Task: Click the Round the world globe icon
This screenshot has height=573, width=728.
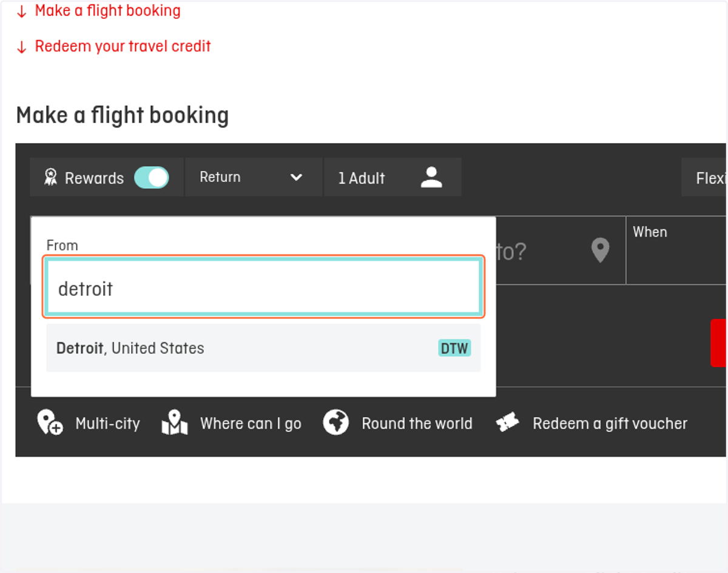Action: tap(336, 422)
